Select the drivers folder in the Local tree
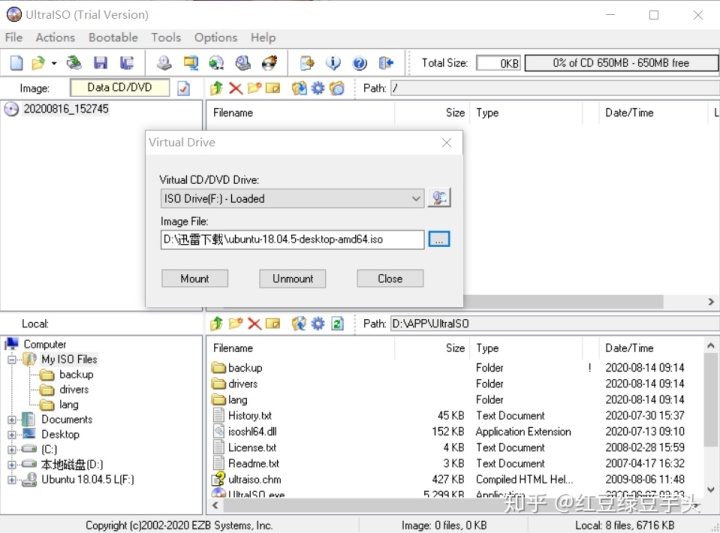This screenshot has width=720, height=533. coord(73,390)
